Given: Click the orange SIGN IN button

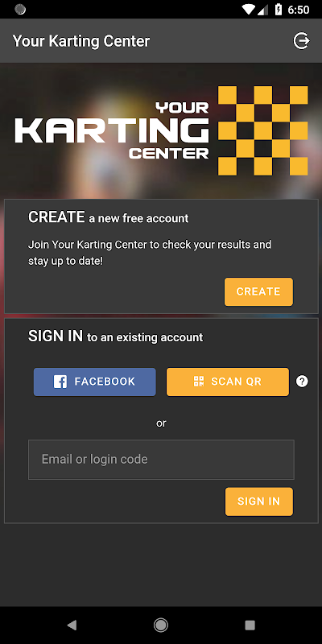Looking at the screenshot, I should (x=258, y=502).
